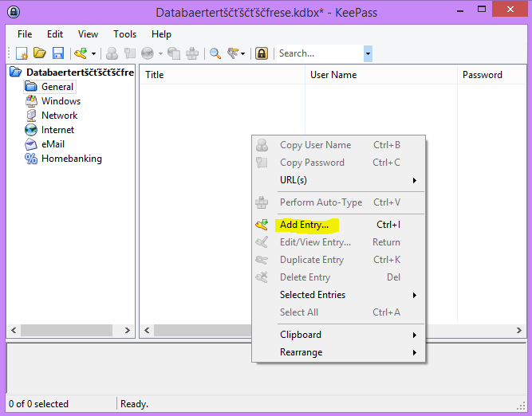Screen dimensions: 532x416
Task: Click the eMail group envelope icon
Action: (31, 144)
